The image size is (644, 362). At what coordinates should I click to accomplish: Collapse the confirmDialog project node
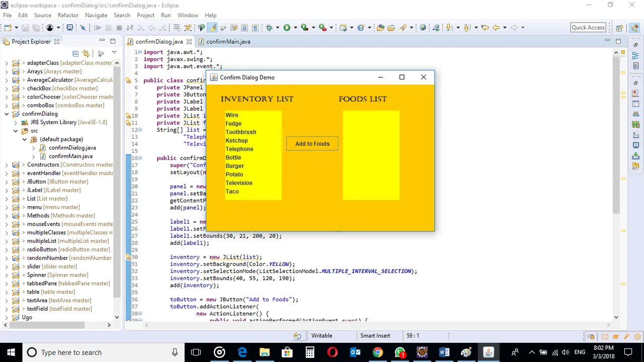pyautogui.click(x=7, y=114)
